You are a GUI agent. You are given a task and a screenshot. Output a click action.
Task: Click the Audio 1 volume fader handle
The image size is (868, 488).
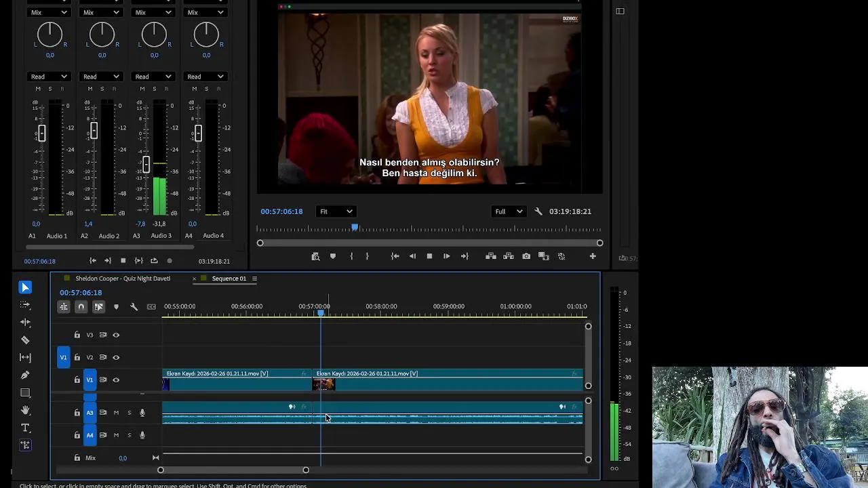[41, 133]
